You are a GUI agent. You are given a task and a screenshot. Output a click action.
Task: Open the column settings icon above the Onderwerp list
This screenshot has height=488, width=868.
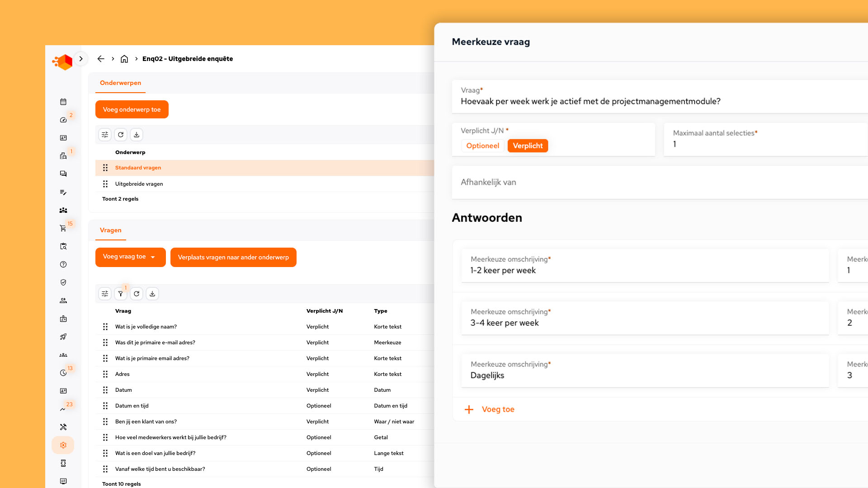pyautogui.click(x=104, y=134)
